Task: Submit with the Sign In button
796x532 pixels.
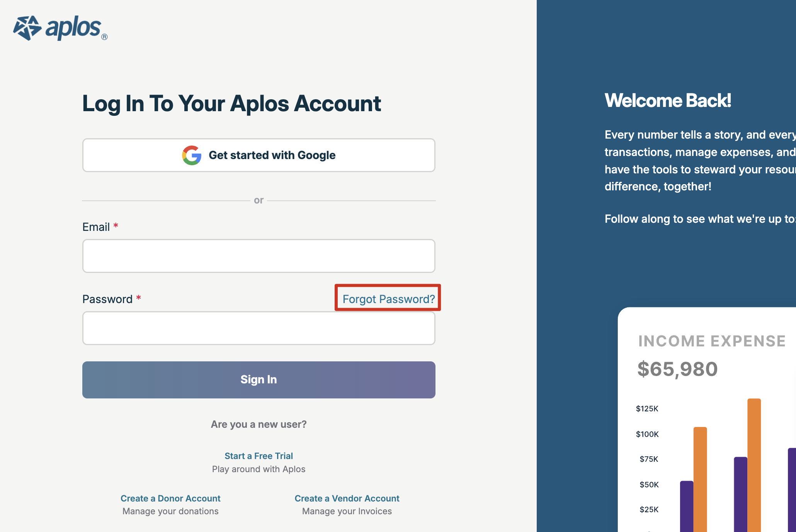Action: coord(259,380)
